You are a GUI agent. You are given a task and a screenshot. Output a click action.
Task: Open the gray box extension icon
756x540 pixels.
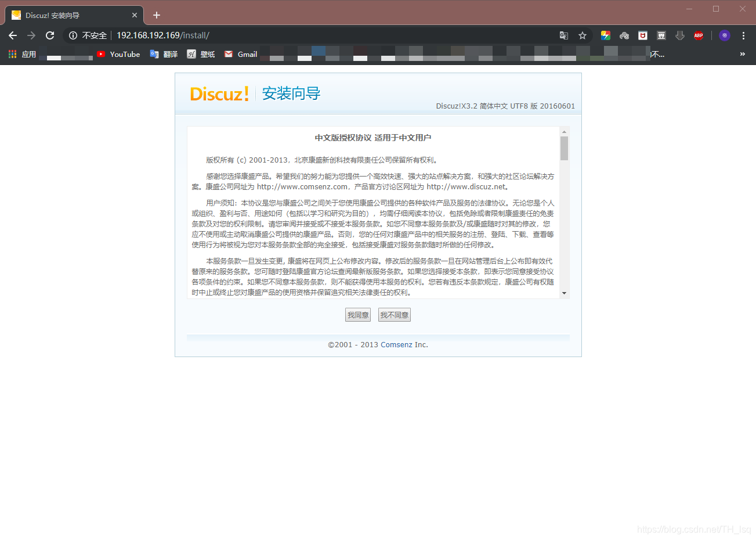[x=661, y=35]
